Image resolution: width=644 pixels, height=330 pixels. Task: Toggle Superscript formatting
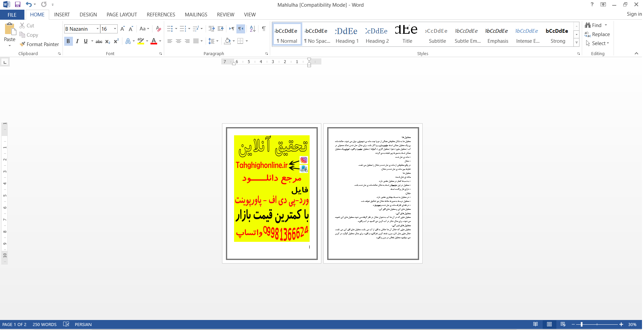116,41
